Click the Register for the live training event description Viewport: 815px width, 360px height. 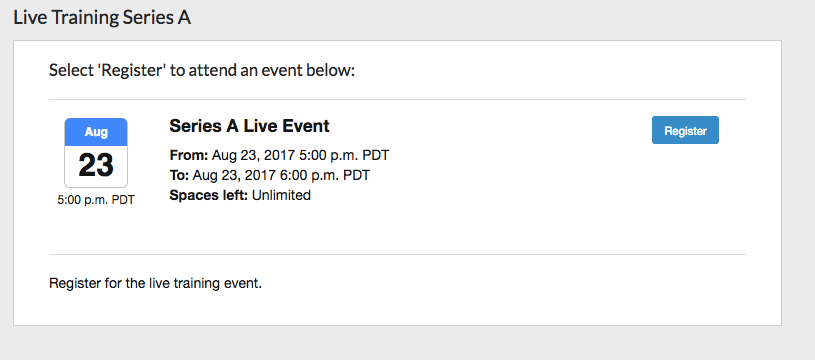tap(155, 284)
